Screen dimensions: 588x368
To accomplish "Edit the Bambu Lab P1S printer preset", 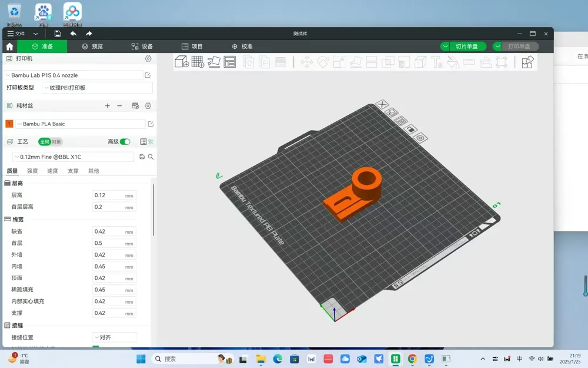I will [148, 75].
